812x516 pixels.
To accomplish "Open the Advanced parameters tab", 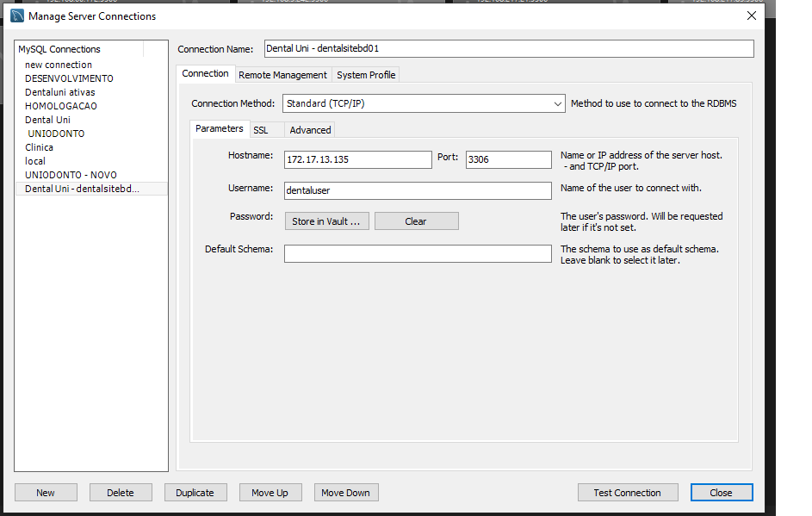I will pos(310,130).
